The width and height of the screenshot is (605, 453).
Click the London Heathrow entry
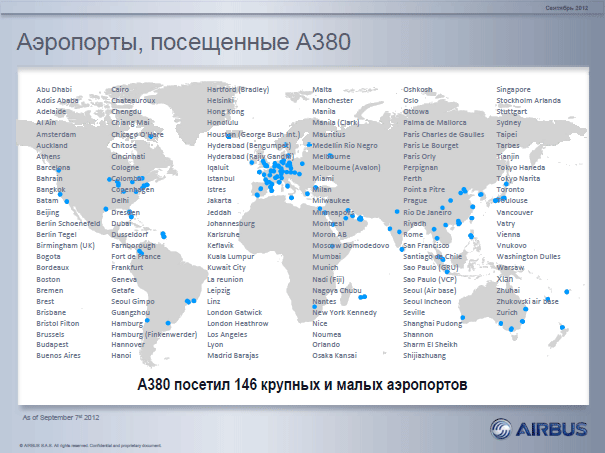[236, 323]
